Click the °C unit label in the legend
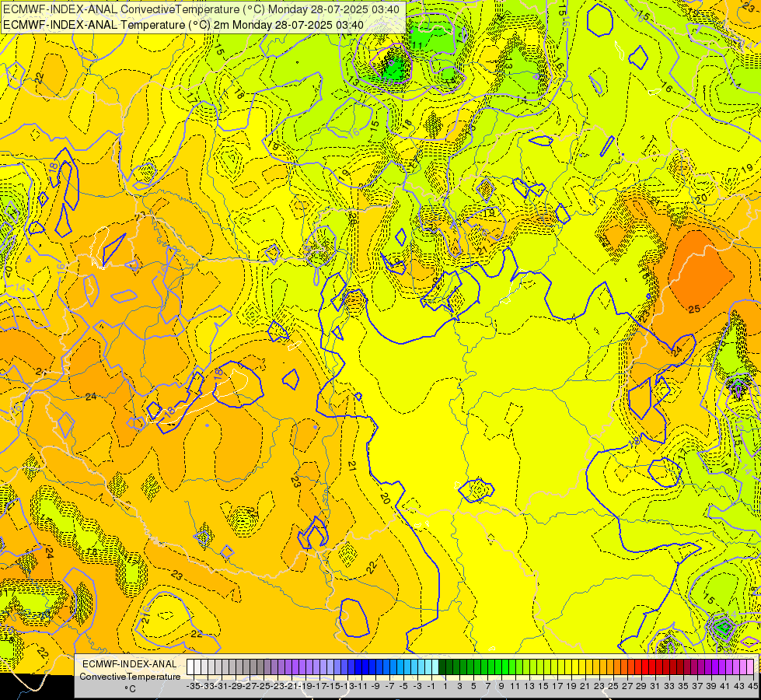 click(130, 689)
